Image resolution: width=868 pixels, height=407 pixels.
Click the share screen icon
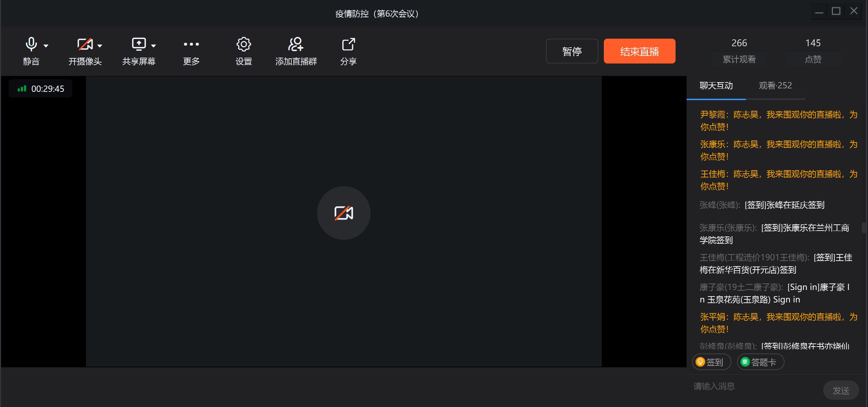[139, 45]
